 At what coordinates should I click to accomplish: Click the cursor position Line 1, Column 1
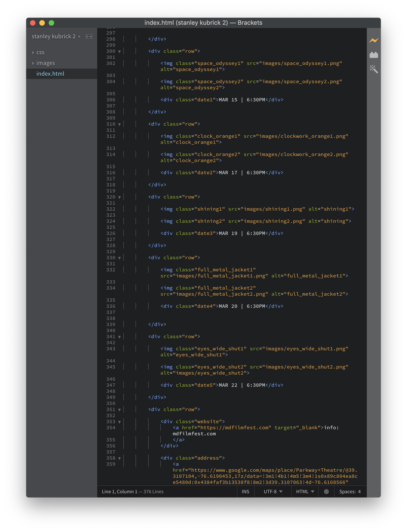click(x=119, y=491)
